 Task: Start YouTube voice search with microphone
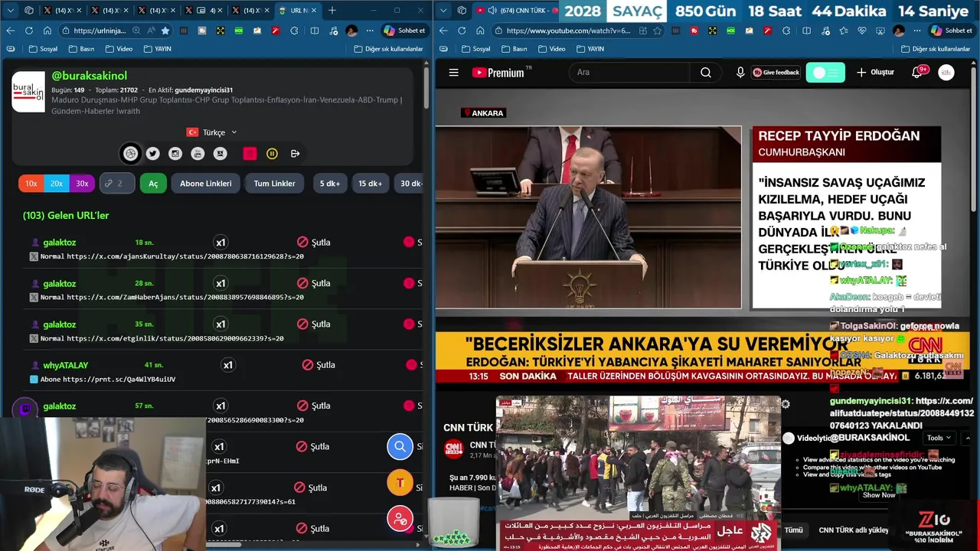tap(740, 73)
